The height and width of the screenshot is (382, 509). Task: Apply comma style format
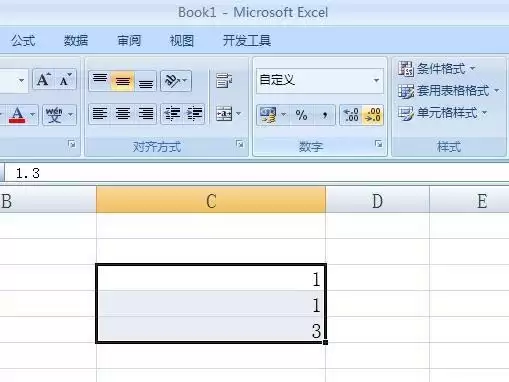click(x=324, y=115)
